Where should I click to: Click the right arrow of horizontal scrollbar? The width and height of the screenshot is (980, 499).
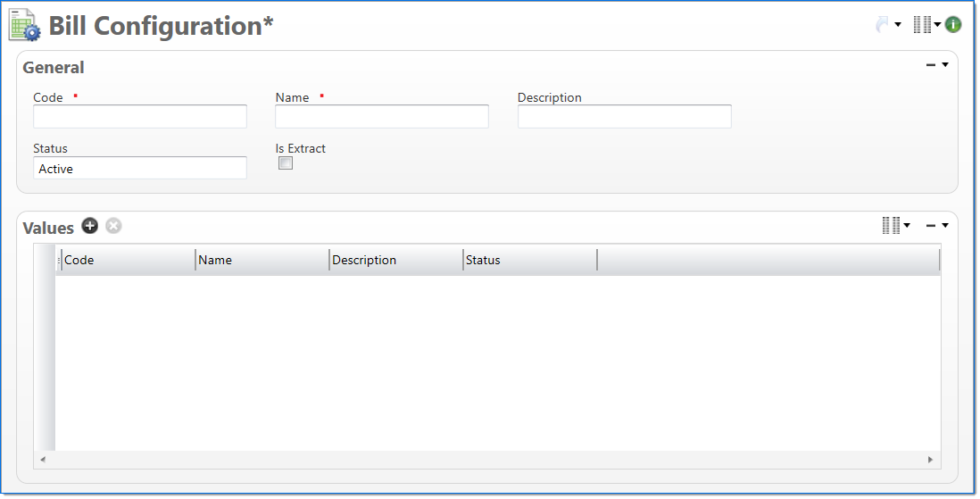coord(930,460)
